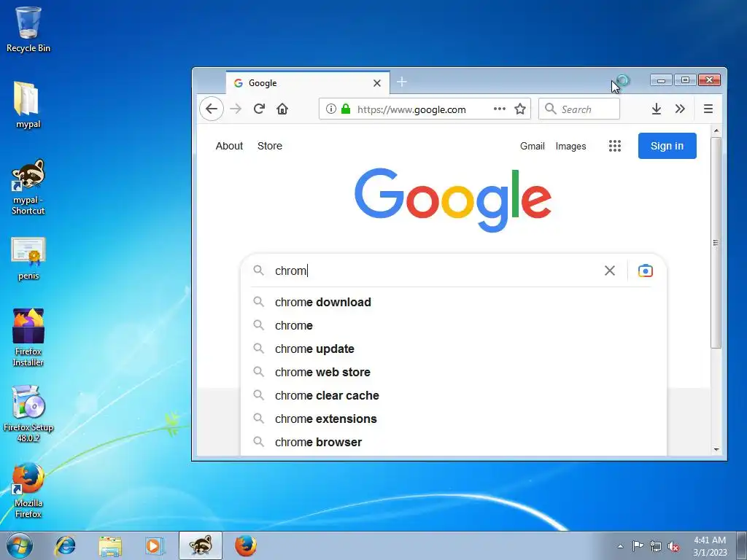This screenshot has height=560, width=747.
Task: Open the Images link
Action: coord(570,146)
